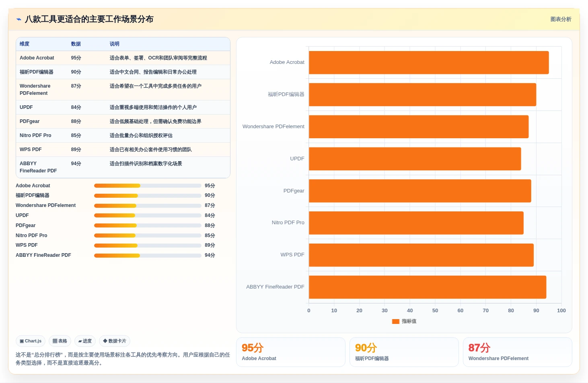Click the ABBYY FineReader PDF chart bar
This screenshot has height=383, width=588.
428,287
